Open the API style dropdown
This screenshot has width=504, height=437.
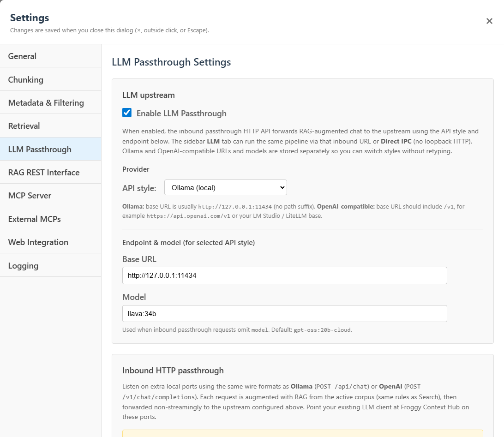tap(226, 188)
